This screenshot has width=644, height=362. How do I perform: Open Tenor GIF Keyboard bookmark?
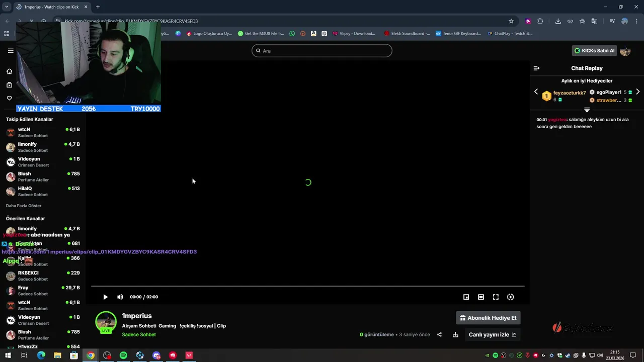(458, 34)
